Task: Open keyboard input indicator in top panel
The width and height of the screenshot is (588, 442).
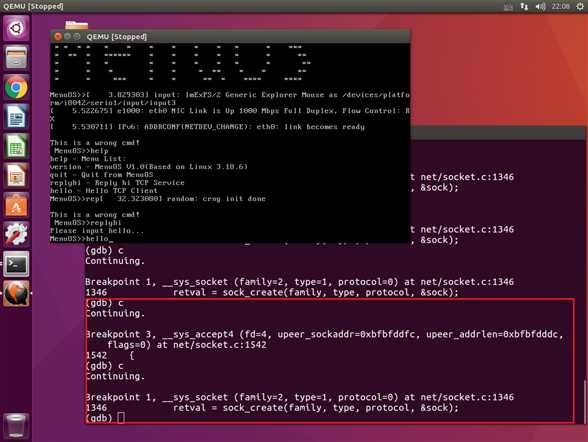Action: [508, 7]
